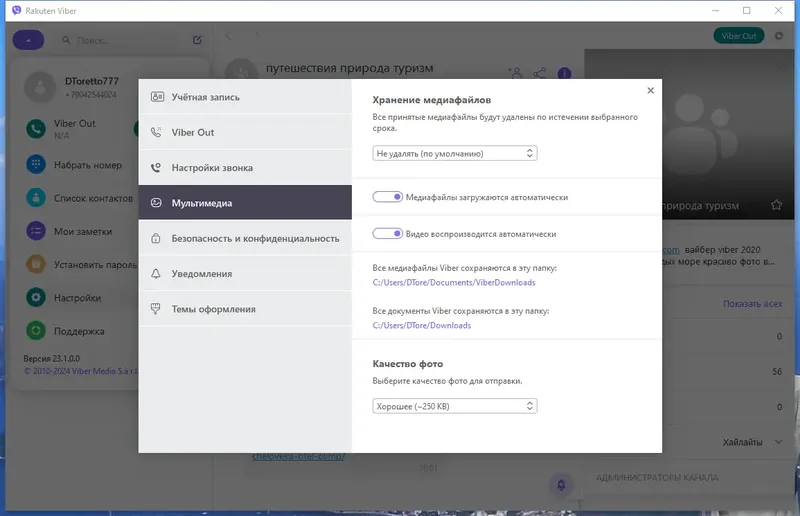Click the star favorite icon on channel
The width and height of the screenshot is (800, 516).
pyautogui.click(x=777, y=205)
